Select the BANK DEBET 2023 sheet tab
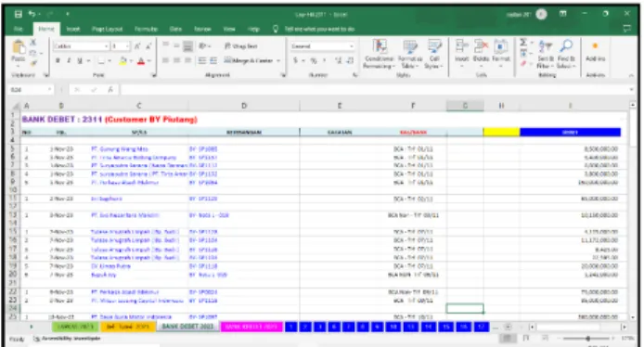Screen dimensions: 644x347 pyautogui.click(x=187, y=327)
